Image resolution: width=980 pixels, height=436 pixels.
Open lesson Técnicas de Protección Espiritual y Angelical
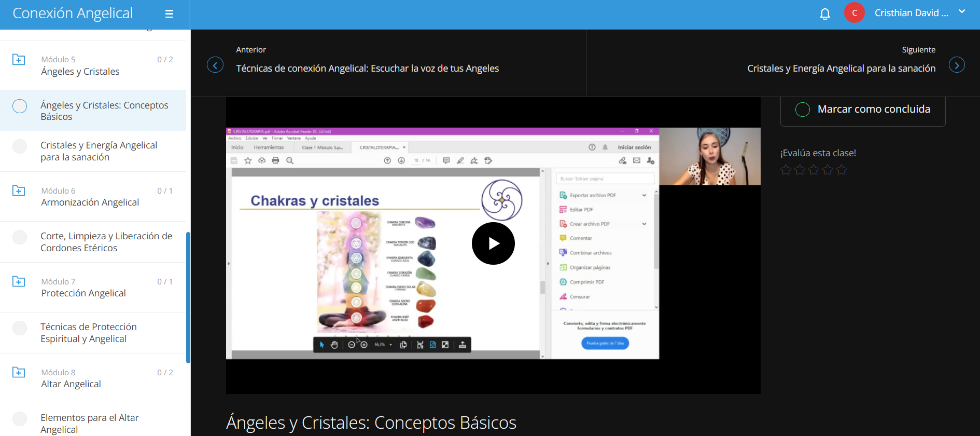(x=89, y=333)
